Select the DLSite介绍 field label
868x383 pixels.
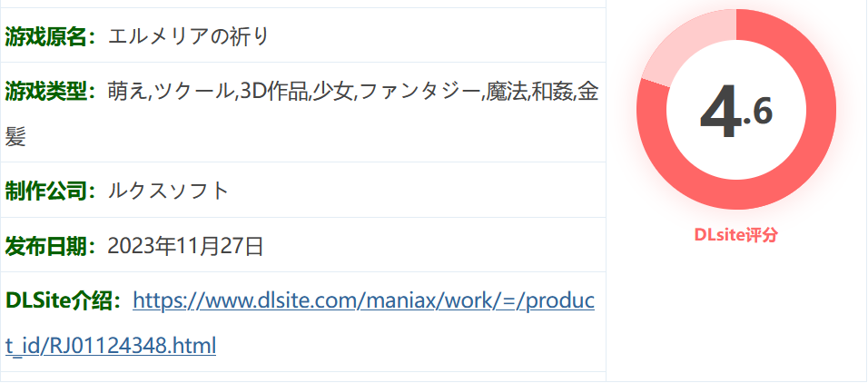(x=59, y=300)
